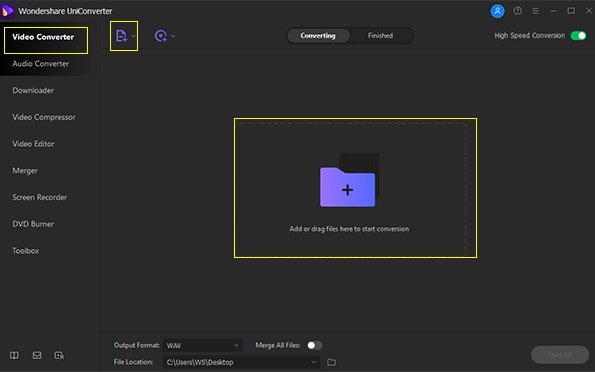
Task: Open the user guide book icon
Action: pyautogui.click(x=14, y=355)
